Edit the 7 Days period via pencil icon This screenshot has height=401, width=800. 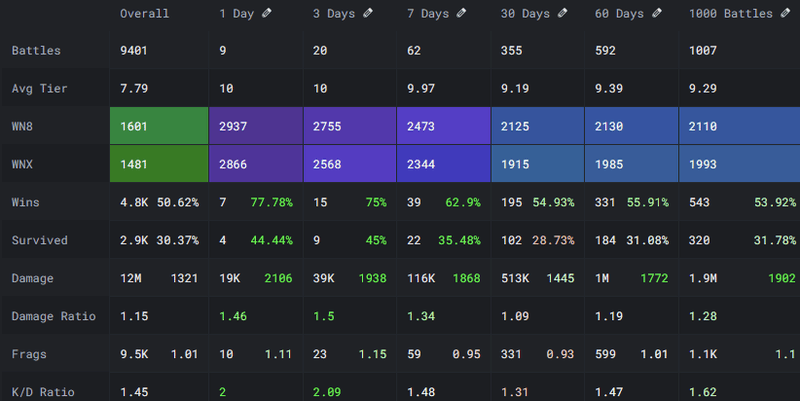(x=463, y=14)
